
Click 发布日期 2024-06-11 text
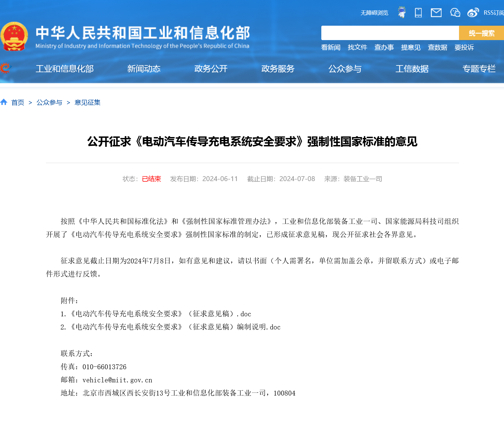click(x=204, y=179)
